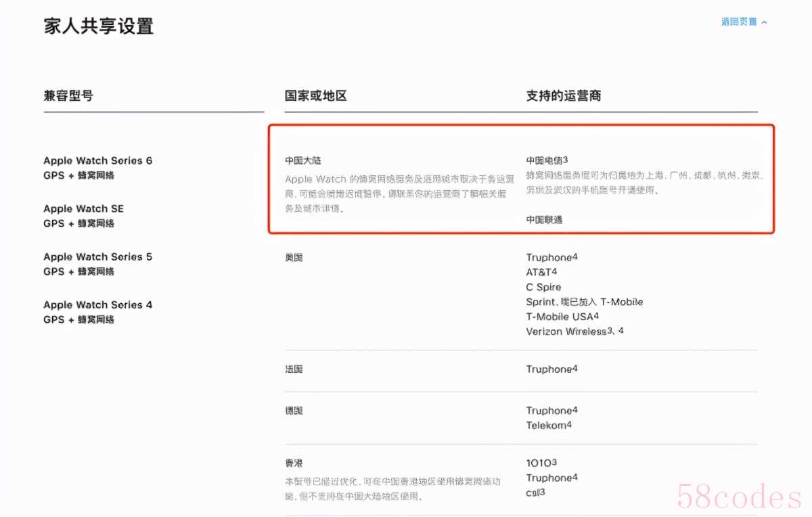Select the Sprint, 现已加入 T-Mobile entry
Screen dimensions: 812x517
pyautogui.click(x=585, y=302)
